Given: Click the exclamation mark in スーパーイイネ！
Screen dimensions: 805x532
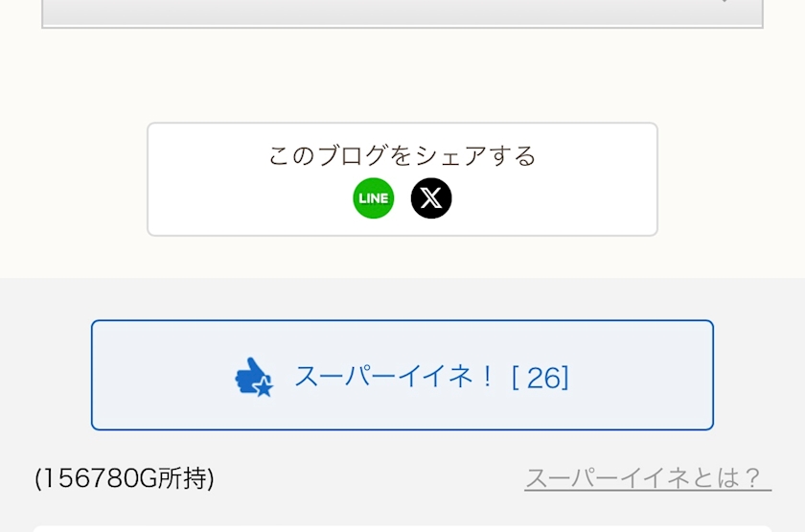Looking at the screenshot, I should [487, 377].
